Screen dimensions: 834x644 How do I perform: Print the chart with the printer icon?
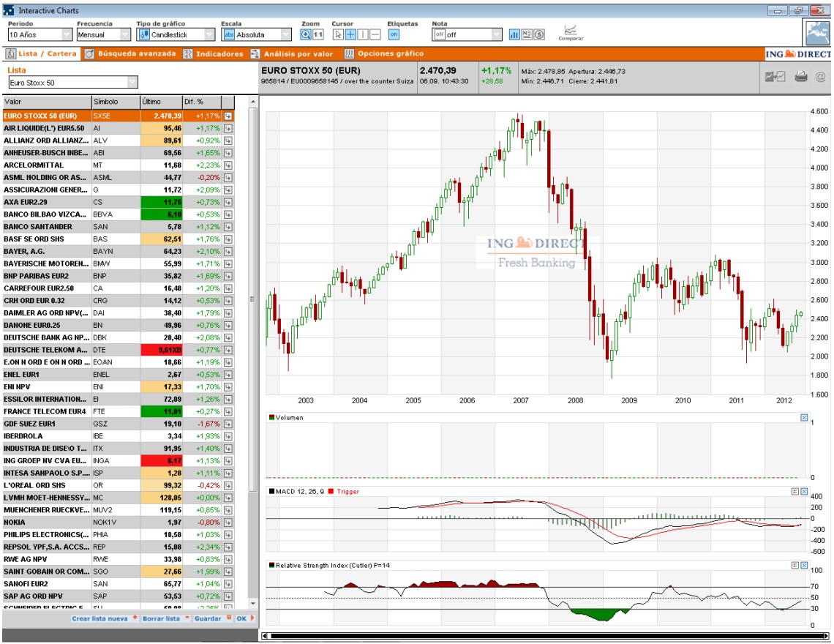800,77
